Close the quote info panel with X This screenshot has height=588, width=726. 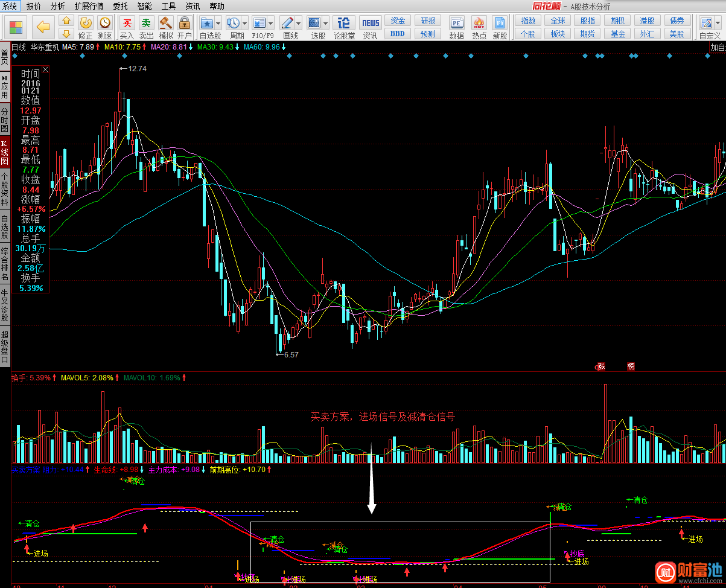click(x=45, y=69)
